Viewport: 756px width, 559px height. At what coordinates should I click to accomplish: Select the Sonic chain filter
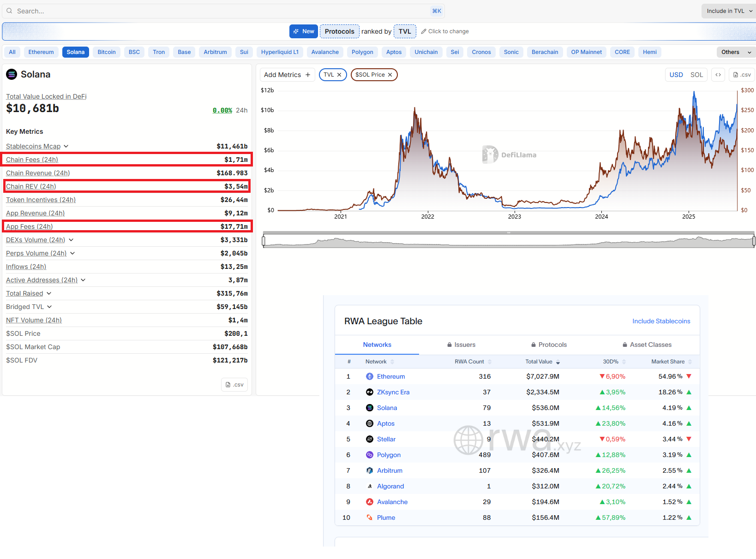(x=511, y=52)
